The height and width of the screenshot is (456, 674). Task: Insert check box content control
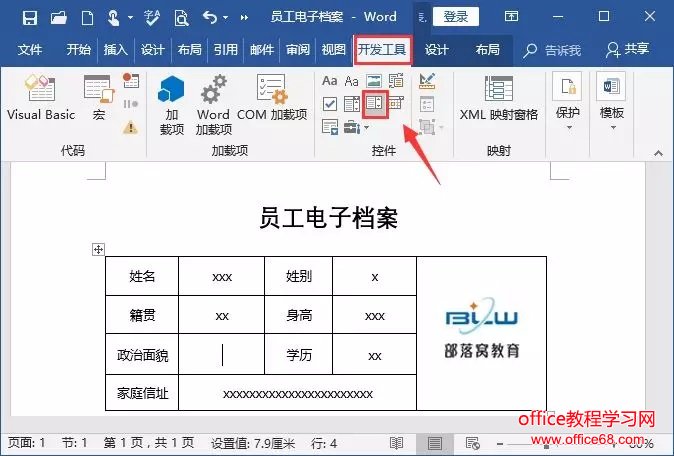click(330, 104)
